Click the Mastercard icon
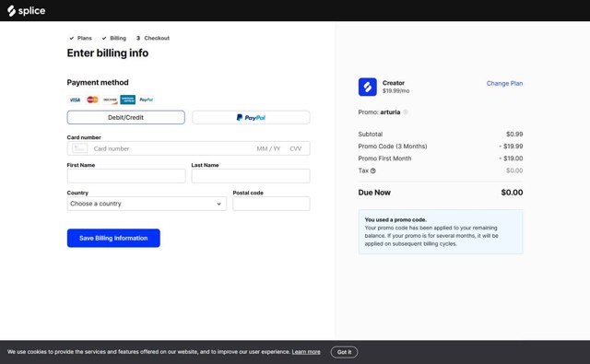The width and height of the screenshot is (590, 364). 92,100
